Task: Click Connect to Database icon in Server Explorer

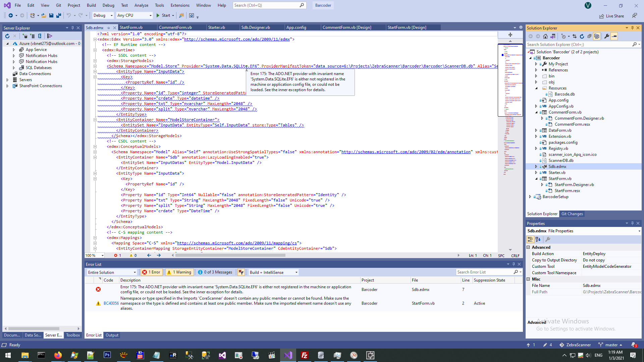Action: click(x=25, y=36)
